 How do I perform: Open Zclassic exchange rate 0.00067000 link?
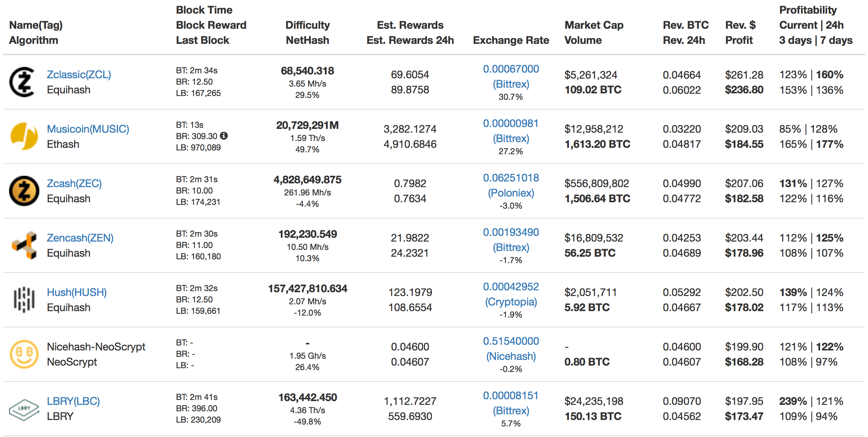point(511,69)
